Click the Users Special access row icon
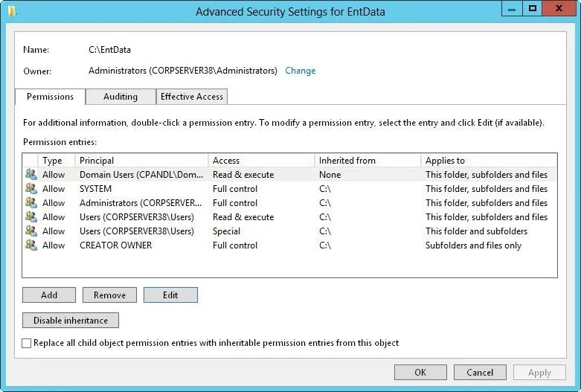Image resolution: width=581 pixels, height=392 pixels. [x=31, y=231]
